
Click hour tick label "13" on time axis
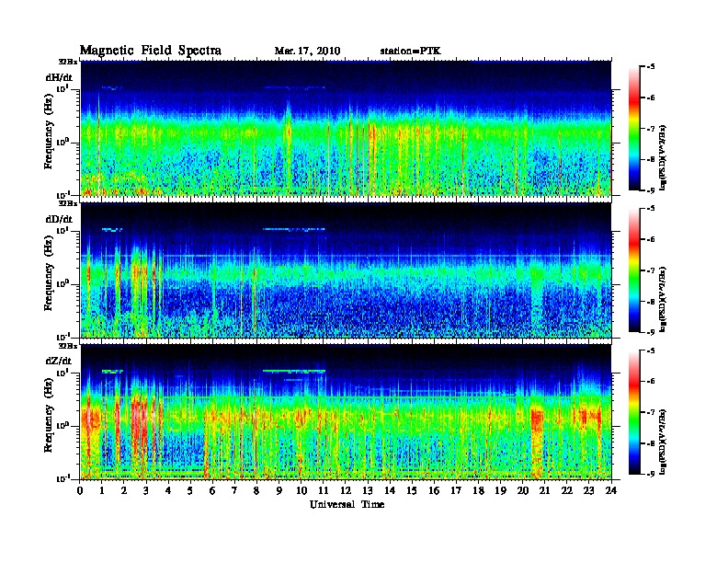368,490
